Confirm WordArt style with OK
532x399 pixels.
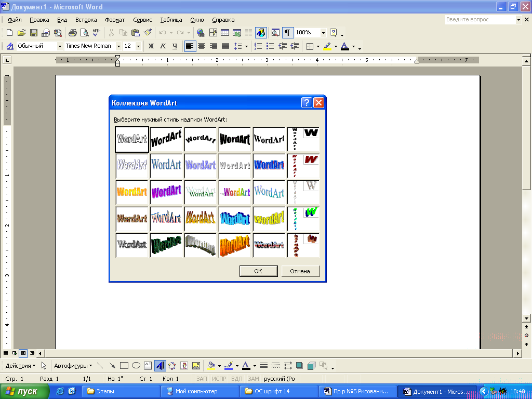click(258, 271)
